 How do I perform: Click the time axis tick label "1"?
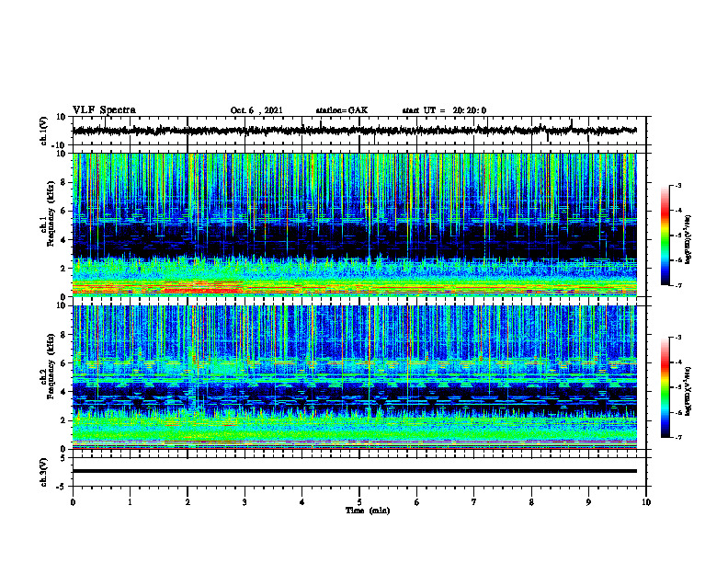pyautogui.click(x=130, y=502)
